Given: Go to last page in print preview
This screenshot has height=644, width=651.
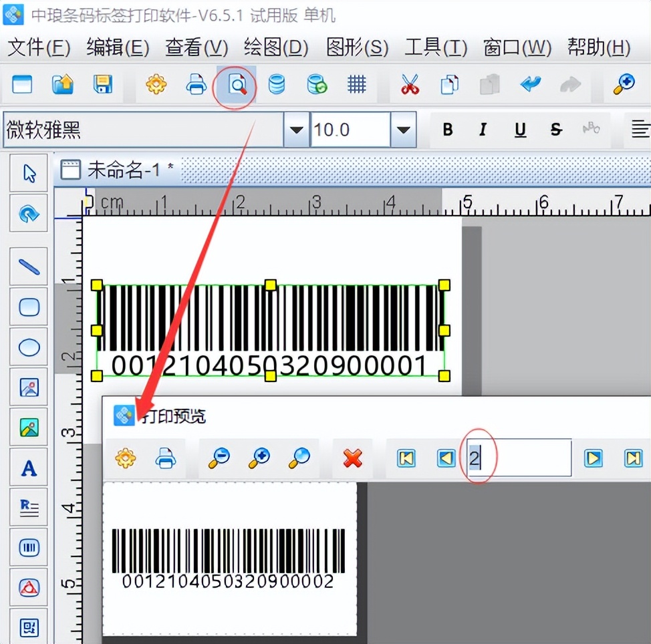Looking at the screenshot, I should pos(633,458).
